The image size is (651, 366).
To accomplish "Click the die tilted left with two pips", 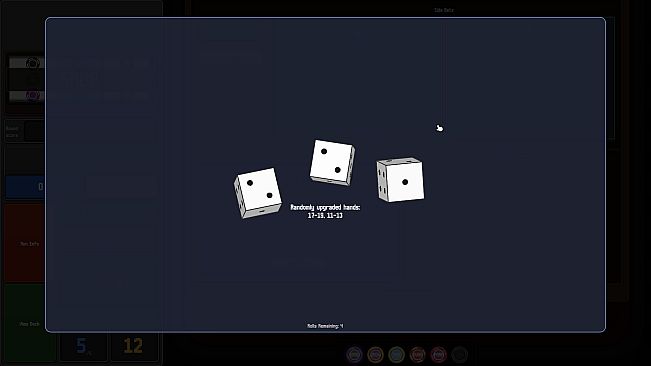I will point(257,193).
